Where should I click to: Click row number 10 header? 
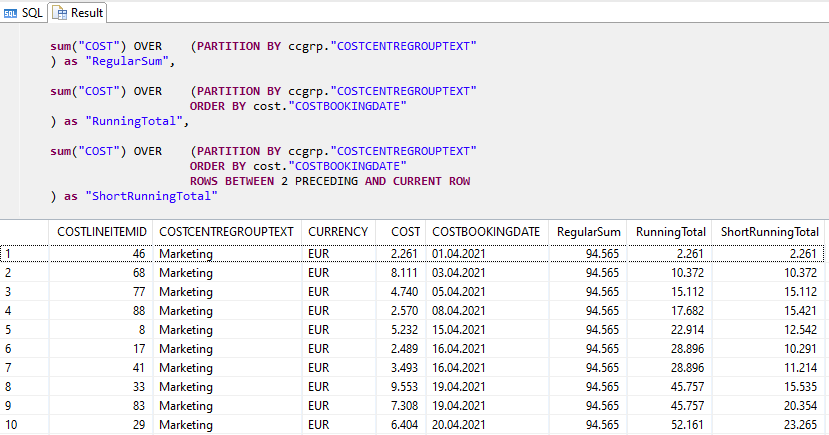tap(24, 425)
